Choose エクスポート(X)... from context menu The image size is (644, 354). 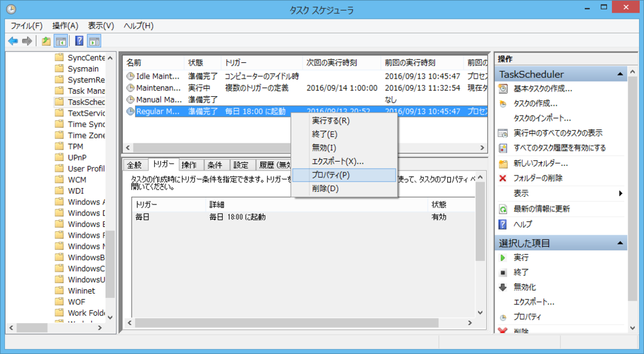(344, 162)
